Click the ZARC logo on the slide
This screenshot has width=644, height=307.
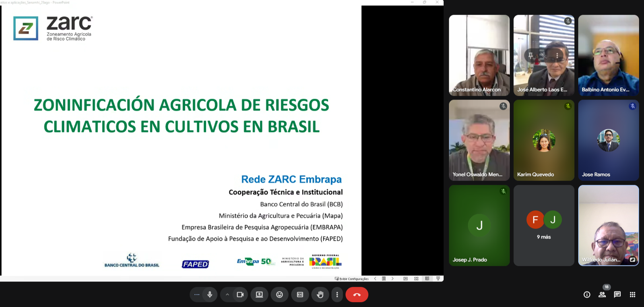[53, 28]
